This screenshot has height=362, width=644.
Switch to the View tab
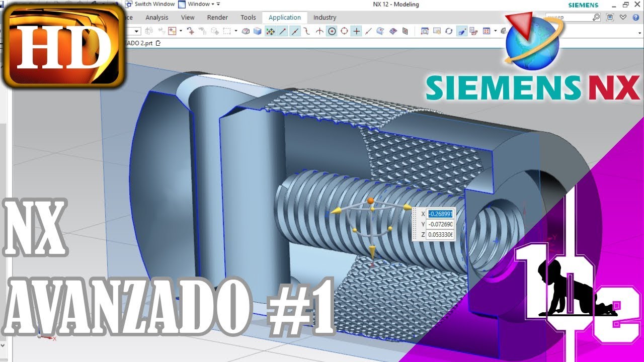tap(188, 17)
